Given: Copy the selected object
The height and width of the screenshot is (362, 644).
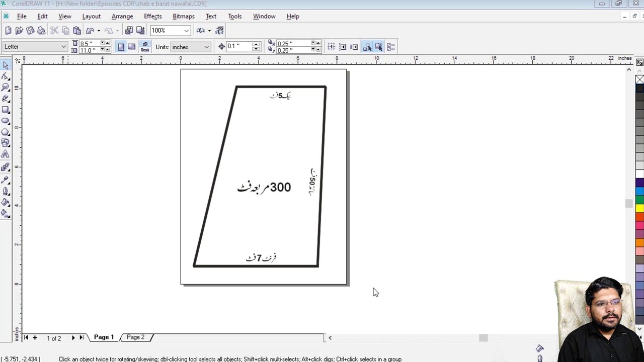Looking at the screenshot, I should pyautogui.click(x=65, y=31).
